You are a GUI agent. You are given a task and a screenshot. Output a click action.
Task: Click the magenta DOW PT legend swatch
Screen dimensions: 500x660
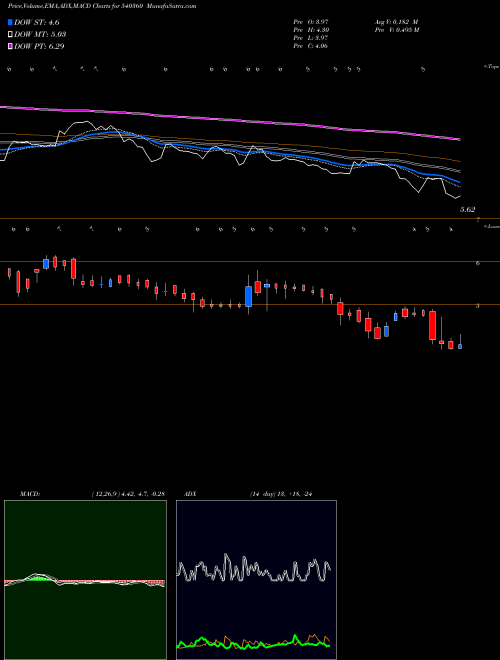(10, 46)
